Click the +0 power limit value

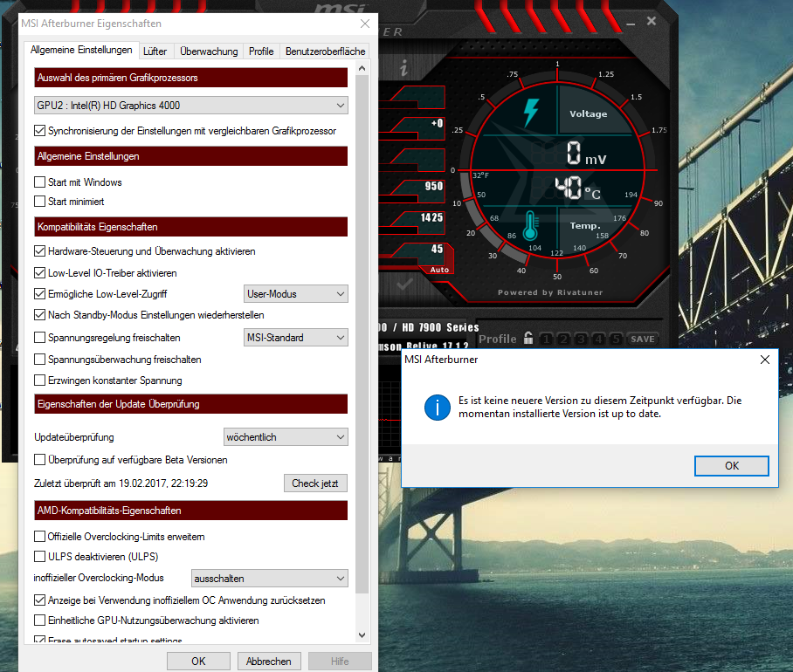[437, 123]
